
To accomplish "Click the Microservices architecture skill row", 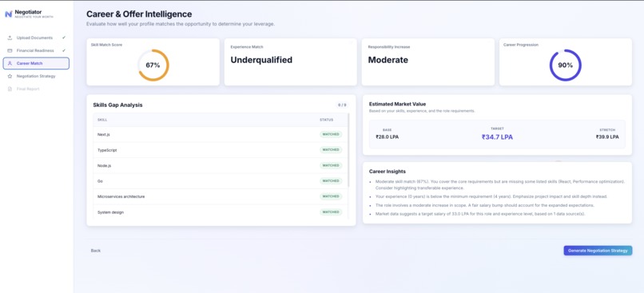I will 221,196.
